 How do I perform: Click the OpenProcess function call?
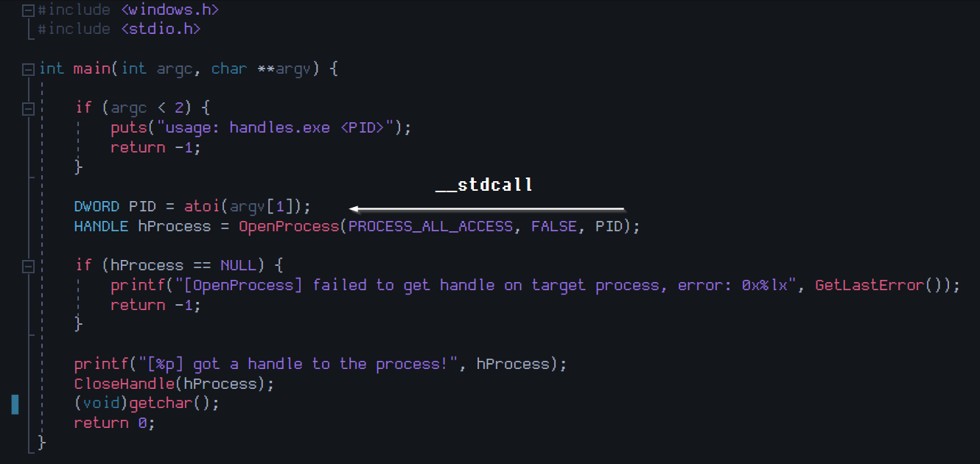tap(289, 226)
